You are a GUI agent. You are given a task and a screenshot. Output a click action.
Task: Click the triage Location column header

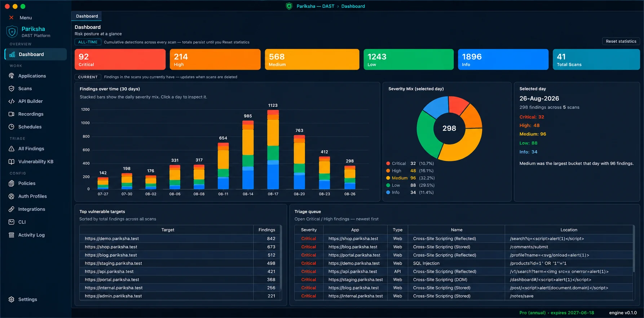click(569, 230)
